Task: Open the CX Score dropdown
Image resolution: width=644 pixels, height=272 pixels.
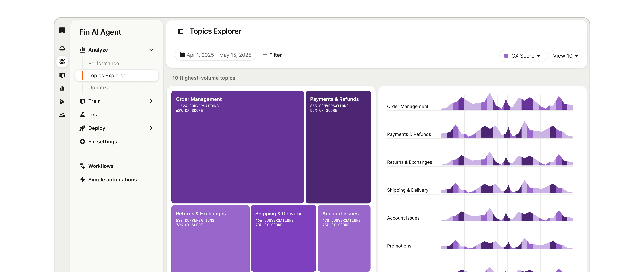Action: [522, 56]
